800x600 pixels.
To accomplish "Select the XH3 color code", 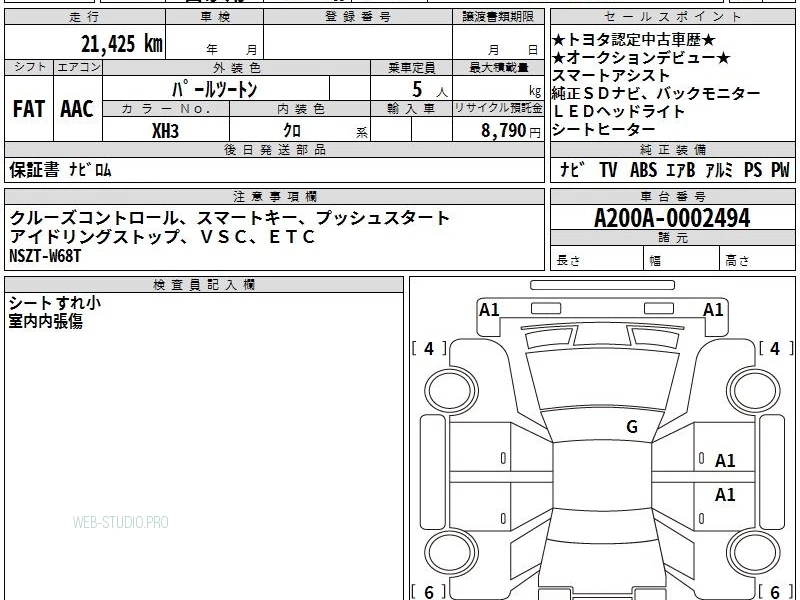I will coord(165,131).
